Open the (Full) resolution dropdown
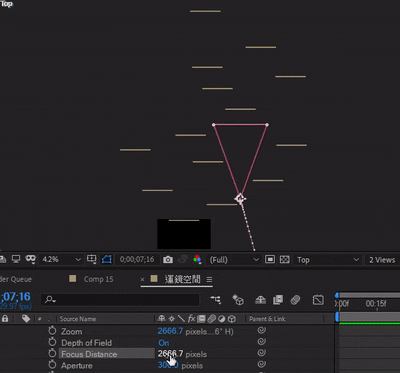This screenshot has width=400, height=373. (233, 260)
